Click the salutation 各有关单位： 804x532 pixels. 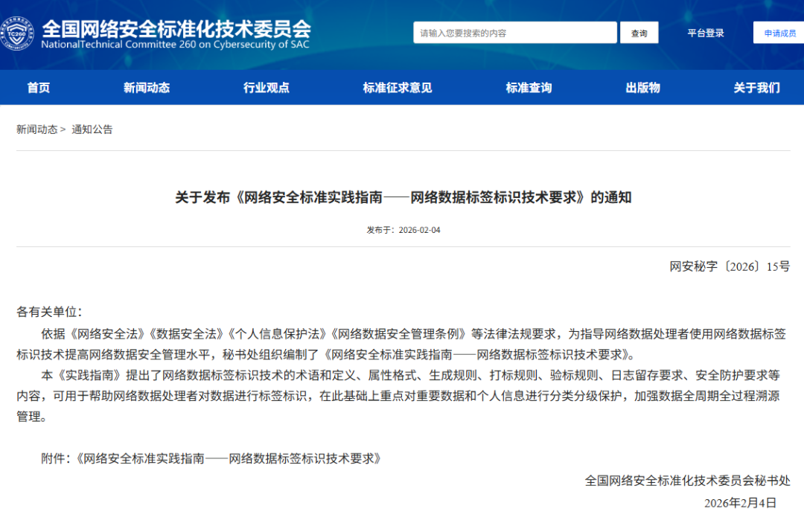point(49,312)
